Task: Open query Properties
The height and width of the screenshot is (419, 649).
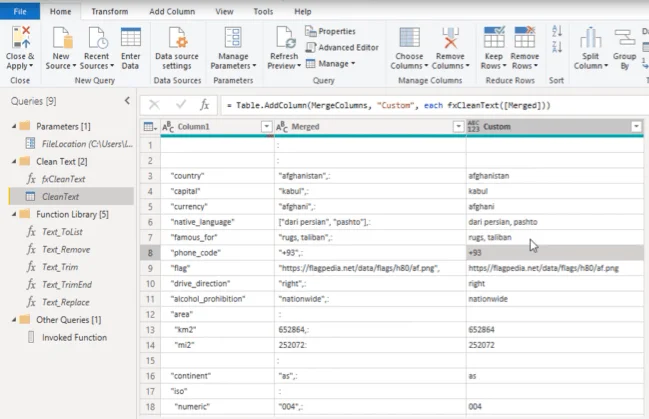Action: point(330,31)
